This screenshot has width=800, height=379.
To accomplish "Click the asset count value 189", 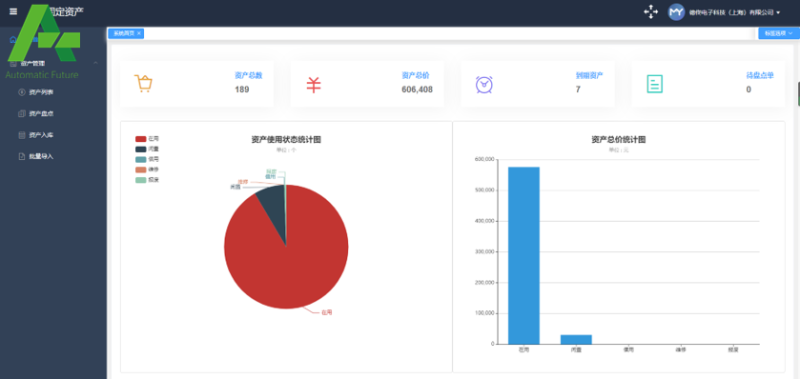I will [x=242, y=90].
